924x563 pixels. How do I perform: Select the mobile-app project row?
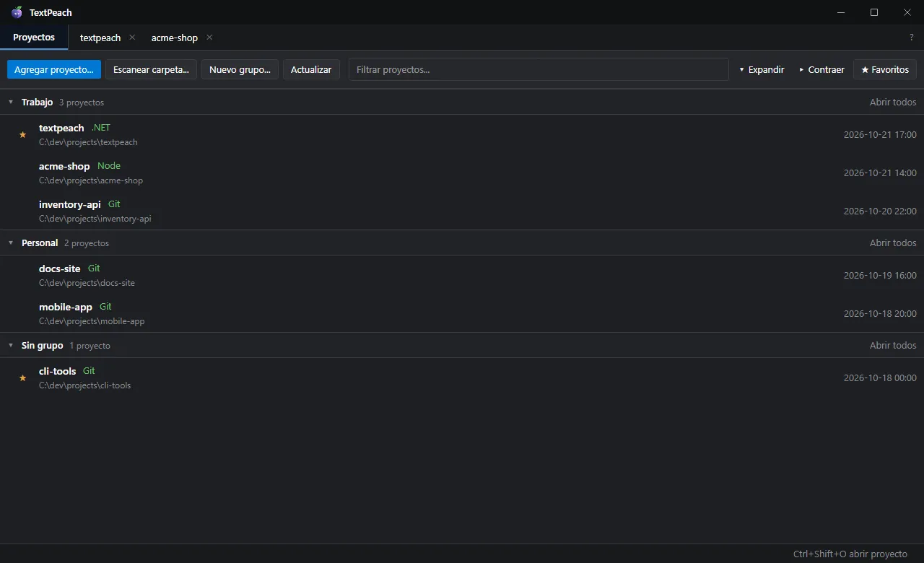pyautogui.click(x=462, y=313)
